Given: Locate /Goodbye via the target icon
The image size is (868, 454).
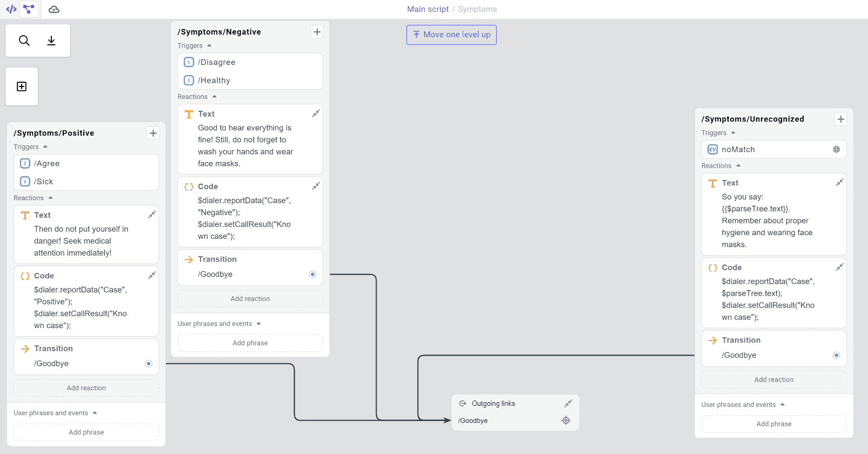Looking at the screenshot, I should tap(566, 420).
